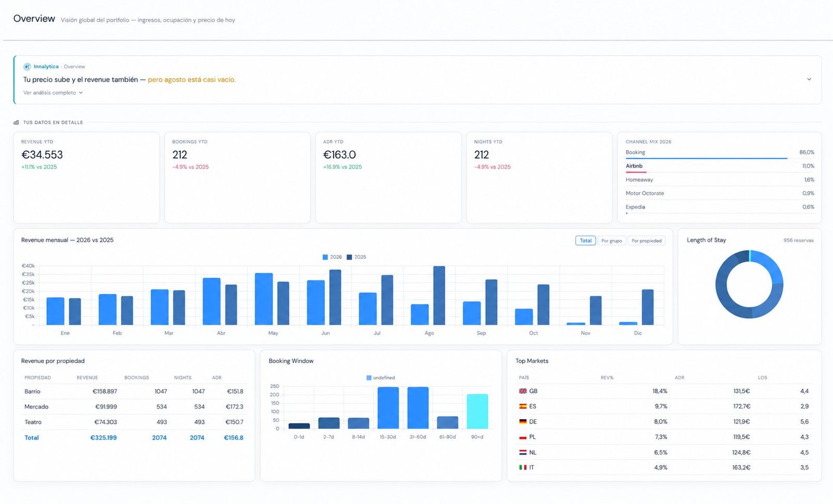833x504 pixels.
Task: Click the 90+d cyan bar
Action: [x=477, y=411]
